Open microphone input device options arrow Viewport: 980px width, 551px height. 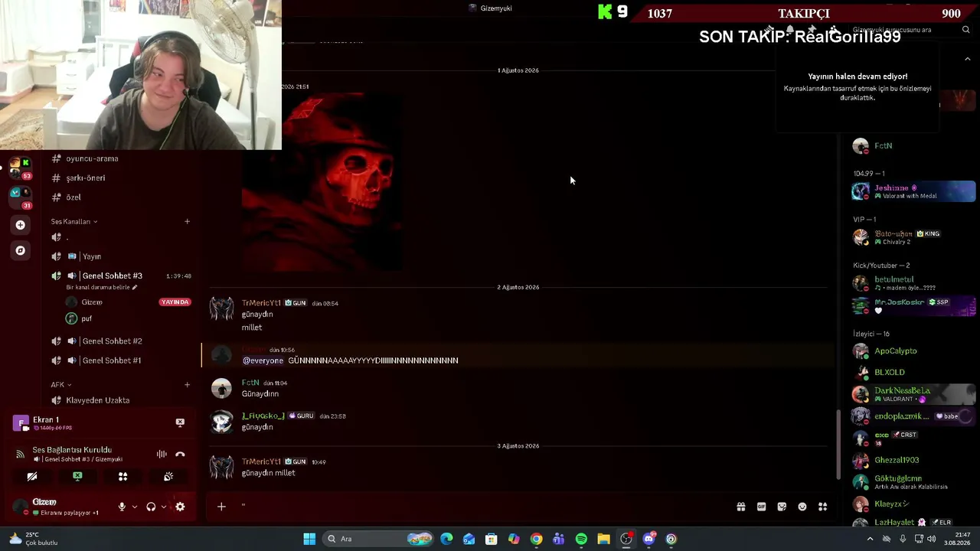tap(135, 507)
